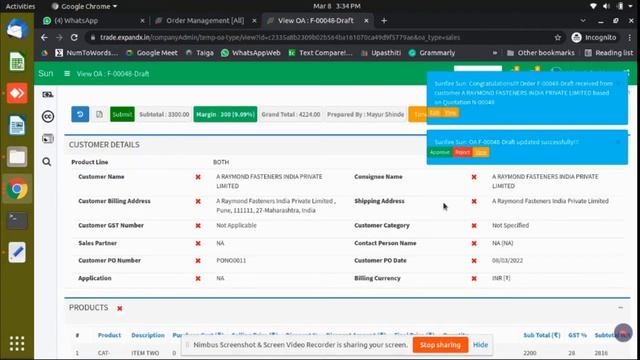Switch to the Order Management [All] tab
The image size is (640, 360).
(205, 20)
